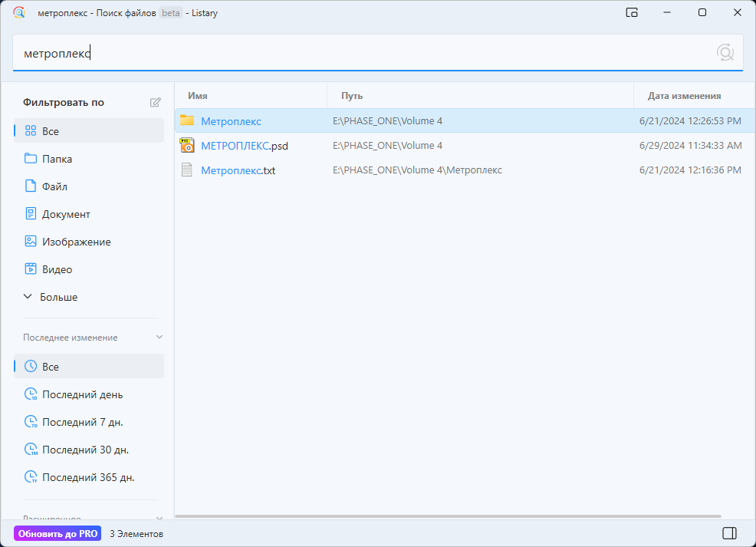Select the Метроплекс folder result
Image resolution: width=756 pixels, height=547 pixels.
pyautogui.click(x=465, y=120)
